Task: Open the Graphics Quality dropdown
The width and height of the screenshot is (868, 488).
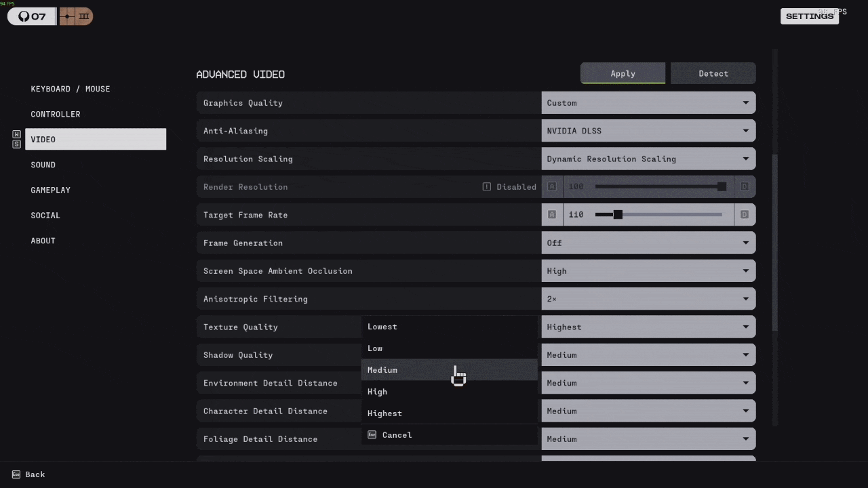Action: click(x=648, y=103)
